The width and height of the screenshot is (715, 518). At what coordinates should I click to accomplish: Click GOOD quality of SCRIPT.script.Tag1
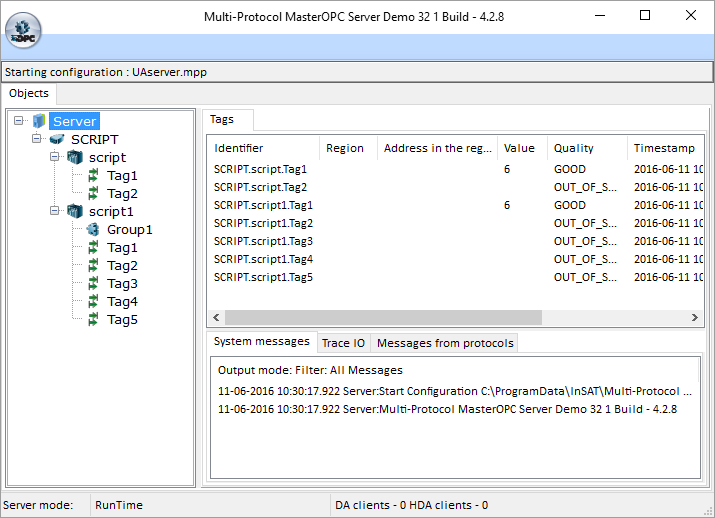pos(570,169)
